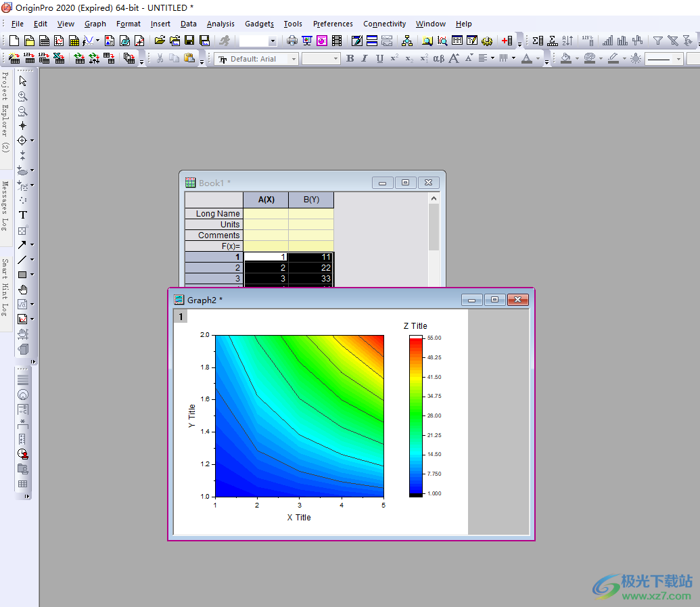
Task: Click the Fill Color paint bucket
Action: coord(566,58)
